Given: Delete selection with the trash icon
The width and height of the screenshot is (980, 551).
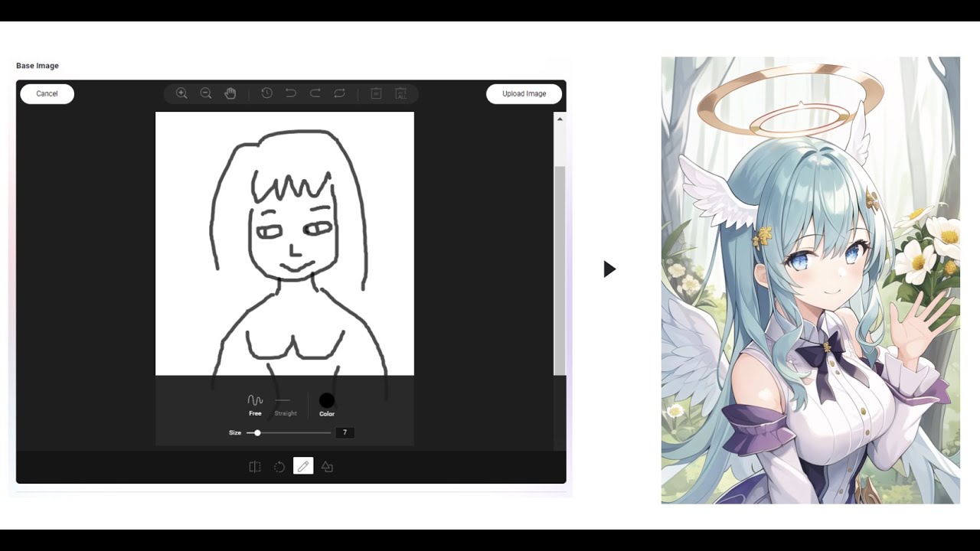Looking at the screenshot, I should pyautogui.click(x=375, y=93).
